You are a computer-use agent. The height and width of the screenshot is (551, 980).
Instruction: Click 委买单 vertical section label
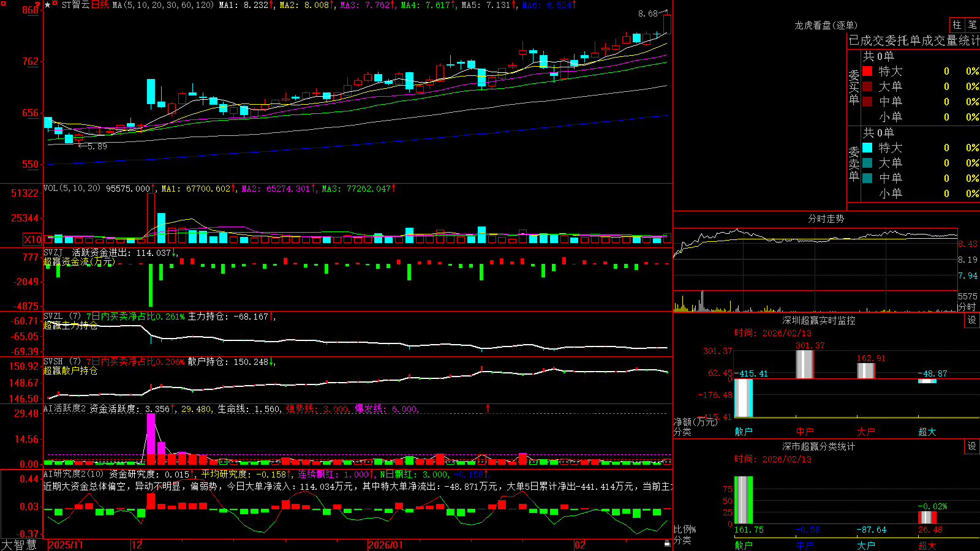pos(854,88)
